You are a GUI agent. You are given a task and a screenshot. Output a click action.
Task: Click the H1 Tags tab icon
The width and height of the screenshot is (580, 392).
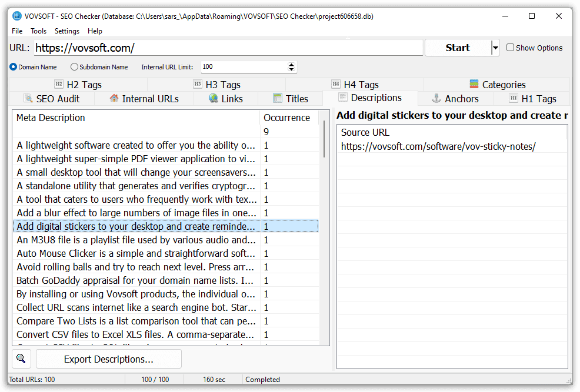coord(514,98)
